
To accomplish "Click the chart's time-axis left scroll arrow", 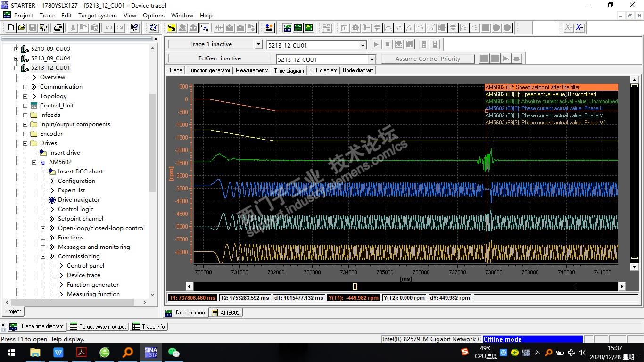I will [x=190, y=287].
